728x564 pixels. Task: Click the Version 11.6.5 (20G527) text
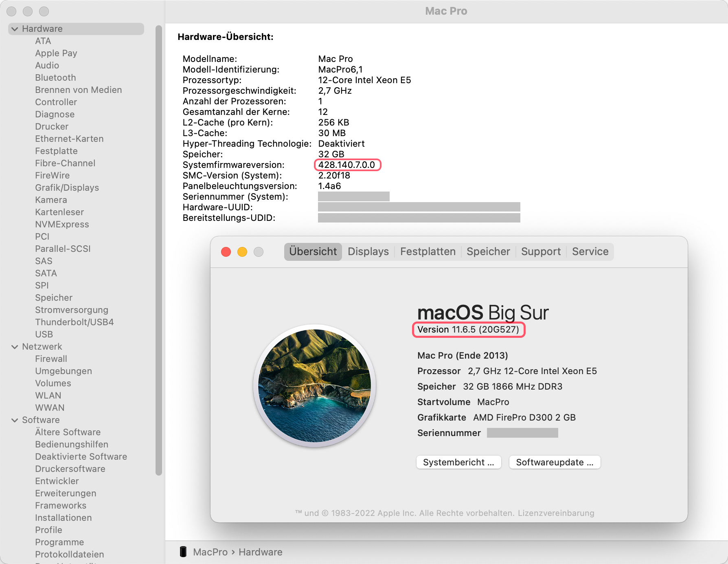pyautogui.click(x=468, y=330)
